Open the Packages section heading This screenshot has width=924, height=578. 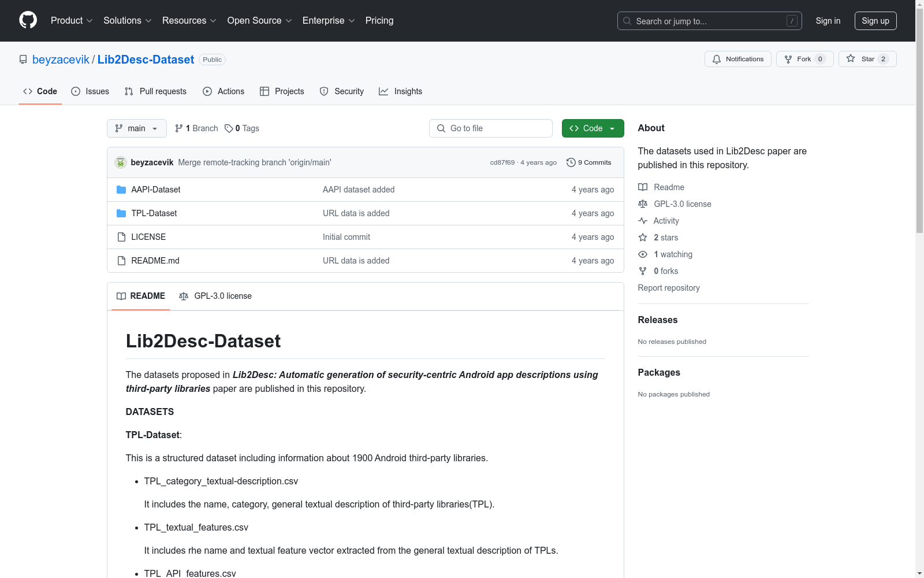tap(659, 373)
